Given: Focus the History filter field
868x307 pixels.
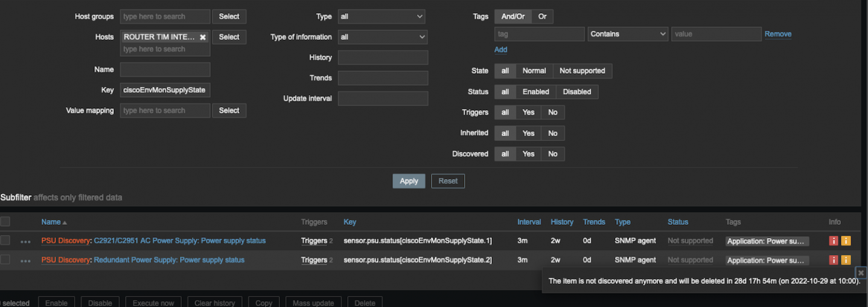Looking at the screenshot, I should (383, 57).
